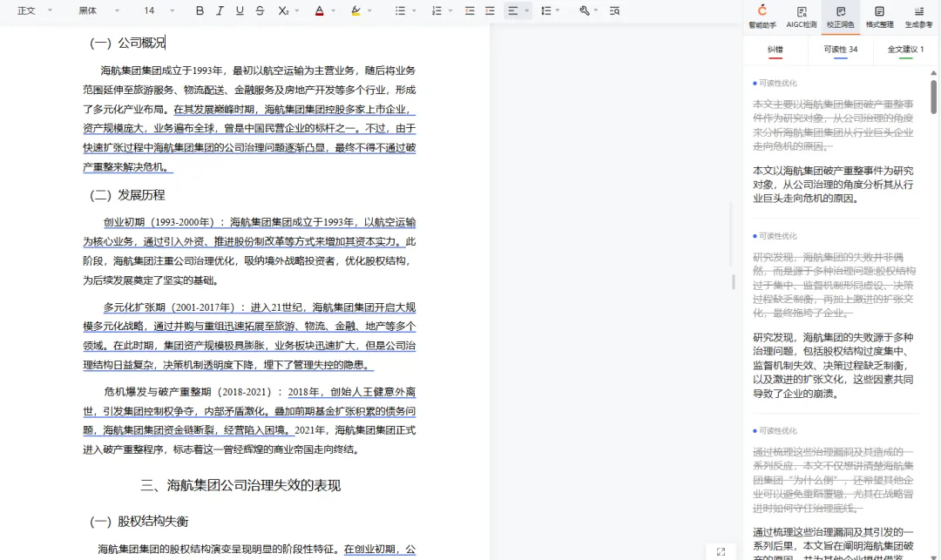Apply the yellow highlighter icon
941x560 pixels.
[355, 10]
